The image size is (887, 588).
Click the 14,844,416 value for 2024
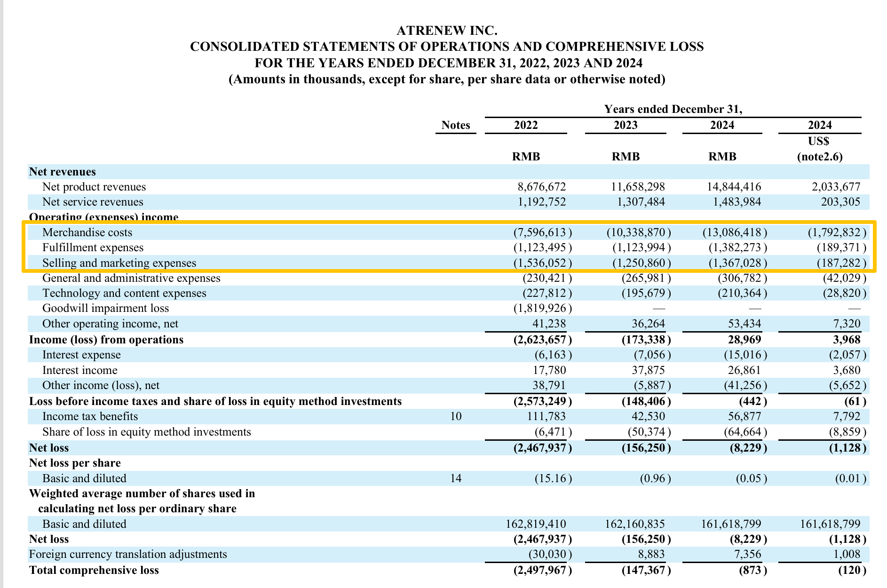tap(734, 187)
